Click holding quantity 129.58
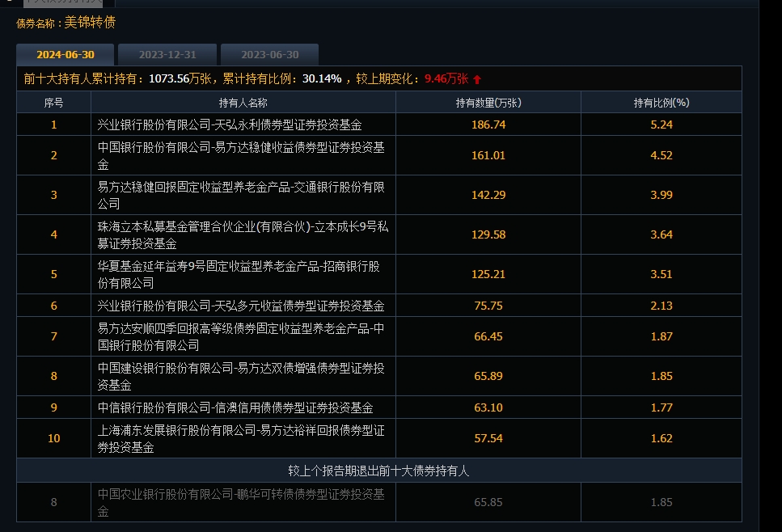This screenshot has height=532, width=782. tap(488, 234)
